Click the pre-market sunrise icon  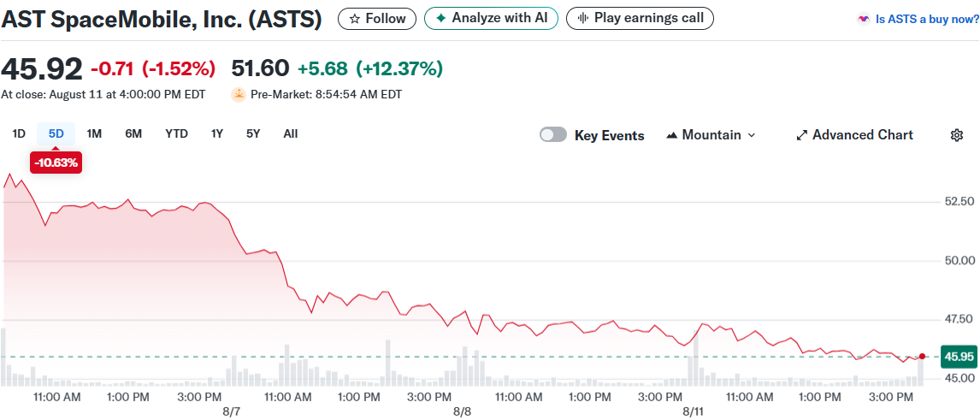(239, 95)
